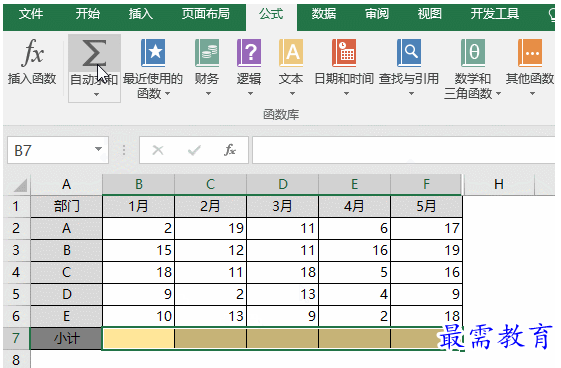Image resolution: width=561 pixels, height=368 pixels.
Task: Expand the 其他函数 dropdown arrow
Action: pos(532,94)
